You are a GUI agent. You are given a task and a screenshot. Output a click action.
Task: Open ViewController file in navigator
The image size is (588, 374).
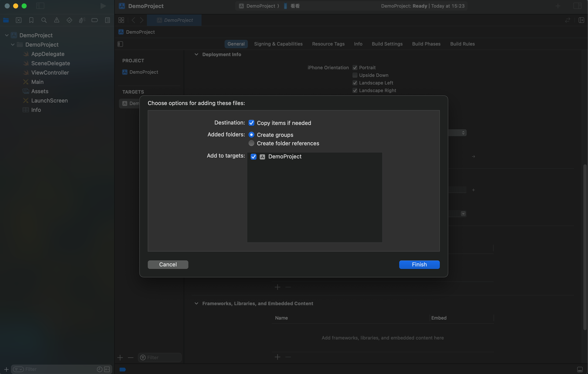[50, 73]
